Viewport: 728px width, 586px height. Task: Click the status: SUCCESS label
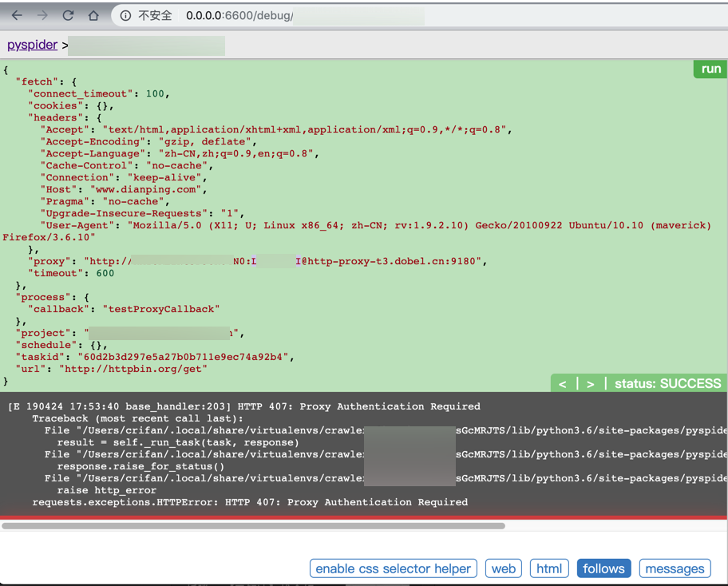click(667, 383)
